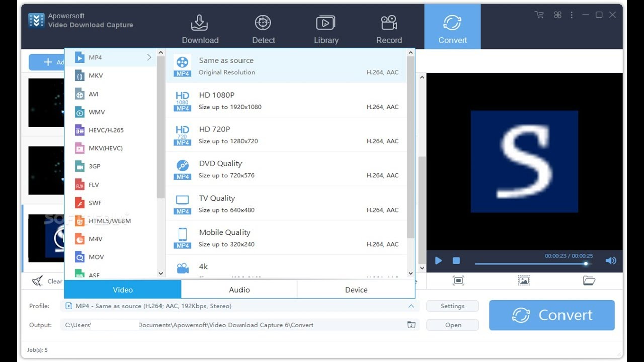The image size is (644, 362).
Task: Pick the HD 1080P preset
Action: click(x=286, y=100)
